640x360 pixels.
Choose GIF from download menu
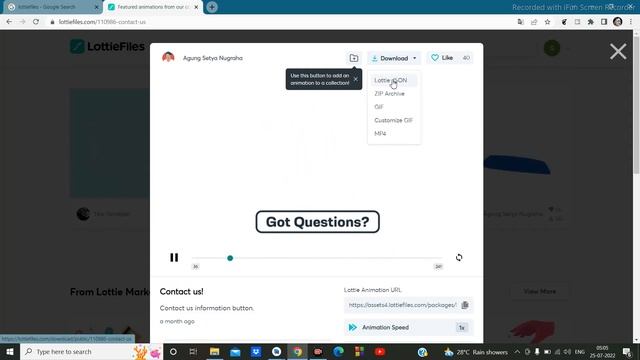pyautogui.click(x=379, y=107)
